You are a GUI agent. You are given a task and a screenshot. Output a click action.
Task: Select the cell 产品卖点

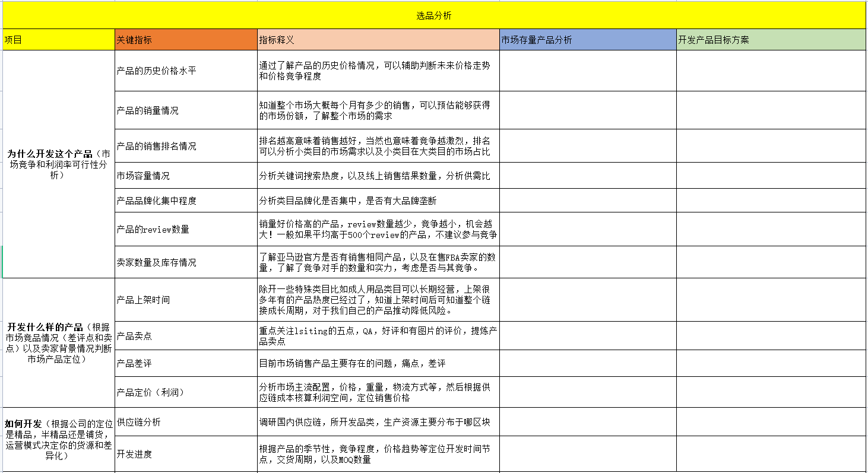pyautogui.click(x=186, y=336)
